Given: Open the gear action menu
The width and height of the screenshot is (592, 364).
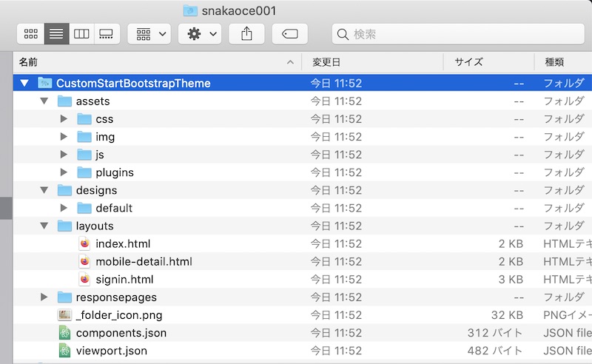Looking at the screenshot, I should [200, 34].
